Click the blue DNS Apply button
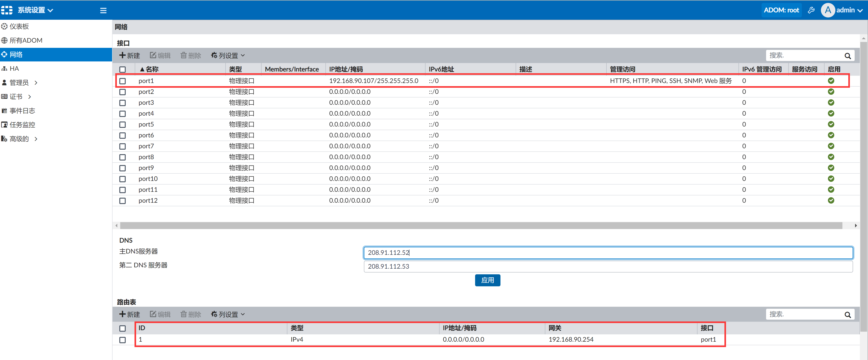The image size is (868, 360). (x=487, y=280)
